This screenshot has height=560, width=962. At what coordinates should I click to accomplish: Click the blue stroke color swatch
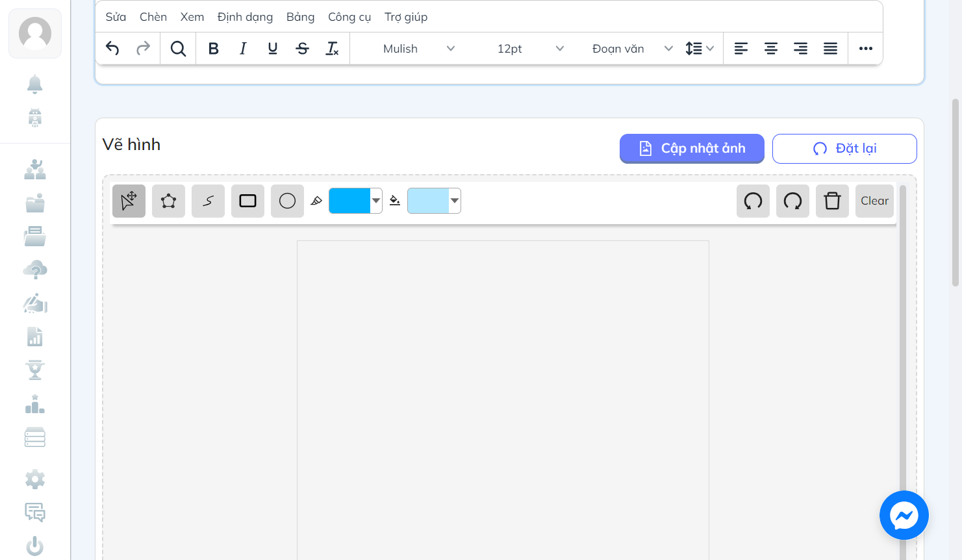click(x=349, y=201)
